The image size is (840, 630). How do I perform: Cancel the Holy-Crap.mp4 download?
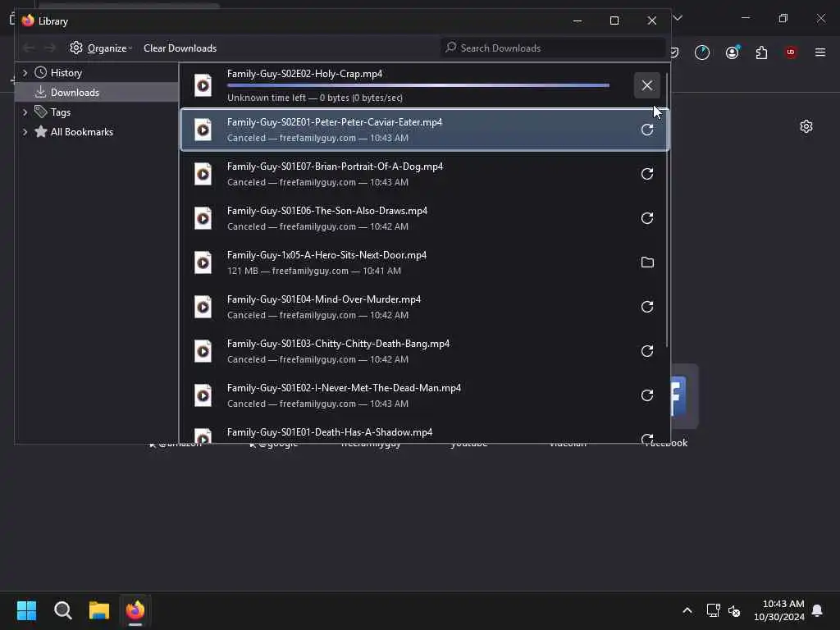pos(646,85)
